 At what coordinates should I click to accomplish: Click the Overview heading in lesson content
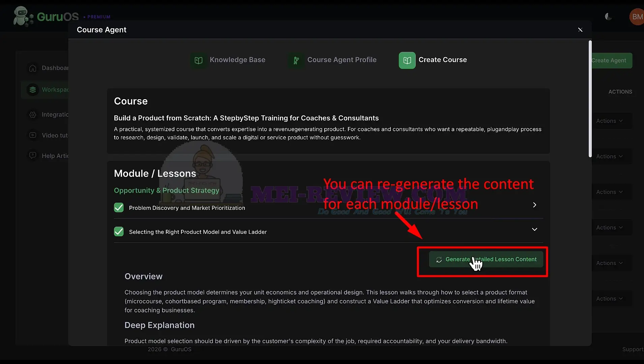pyautogui.click(x=143, y=277)
